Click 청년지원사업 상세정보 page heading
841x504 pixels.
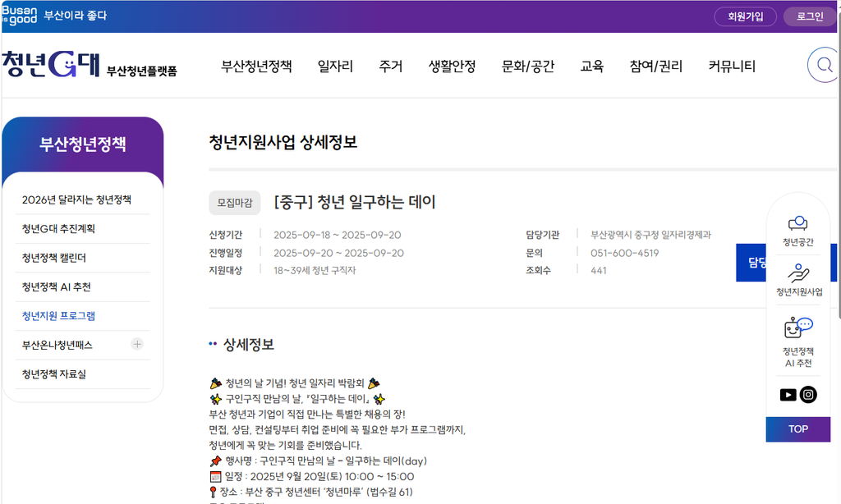[x=283, y=142]
